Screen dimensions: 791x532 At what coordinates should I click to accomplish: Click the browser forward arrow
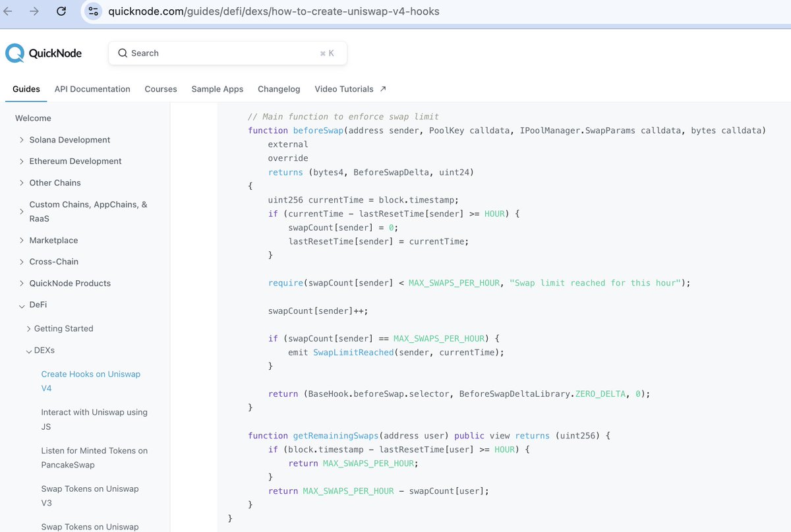click(34, 11)
